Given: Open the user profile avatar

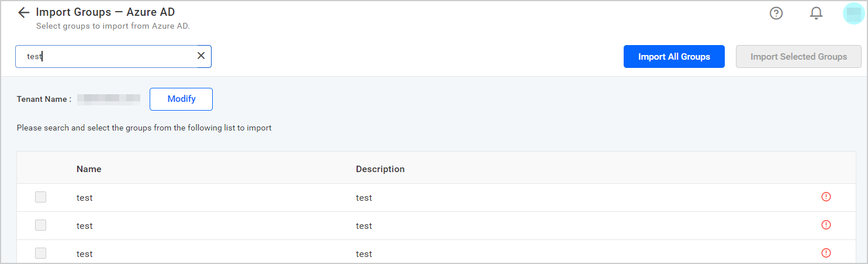Looking at the screenshot, I should [x=853, y=13].
